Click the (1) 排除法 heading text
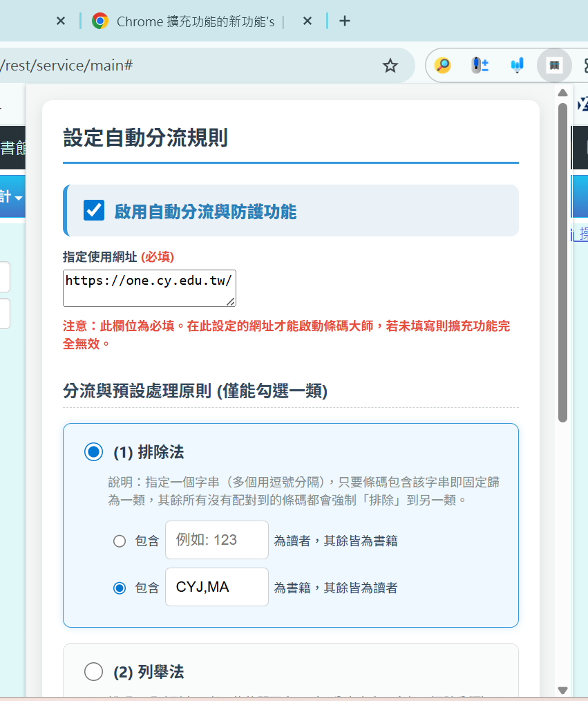This screenshot has height=701, width=588. click(149, 452)
